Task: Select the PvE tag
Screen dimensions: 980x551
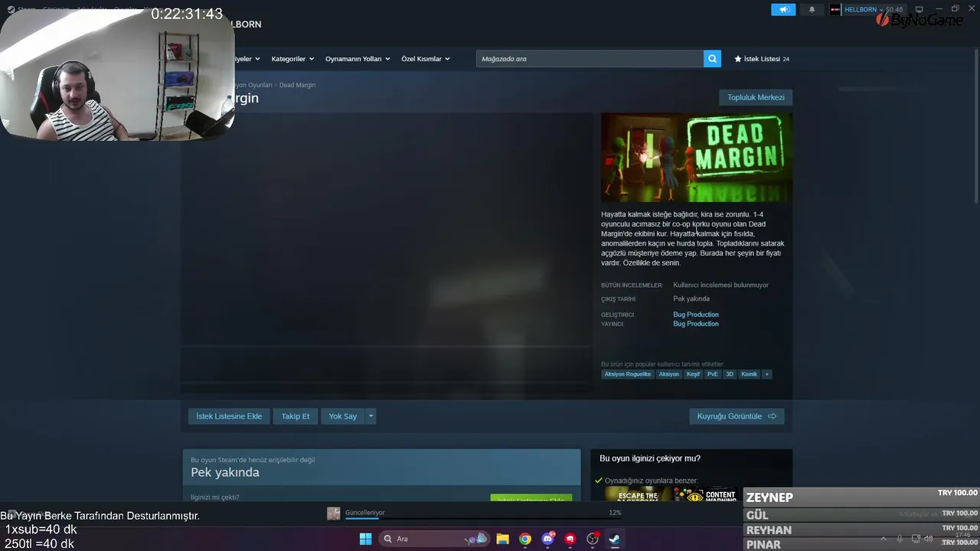Action: tap(713, 374)
